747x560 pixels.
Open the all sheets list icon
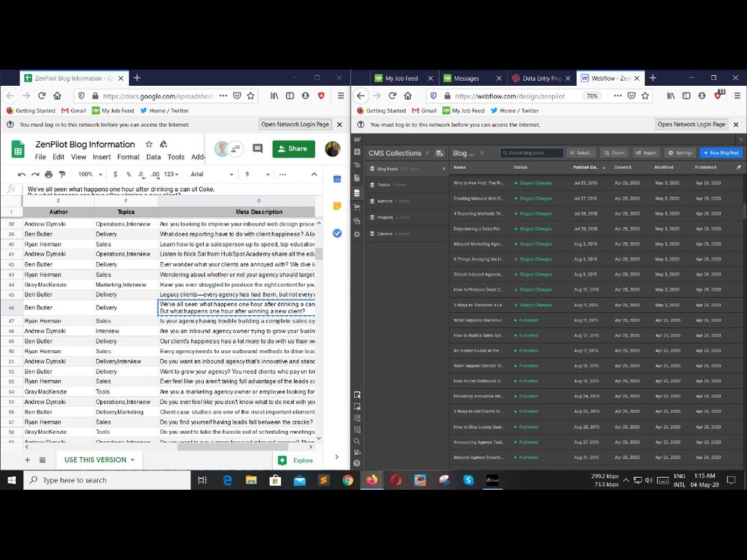click(x=43, y=460)
